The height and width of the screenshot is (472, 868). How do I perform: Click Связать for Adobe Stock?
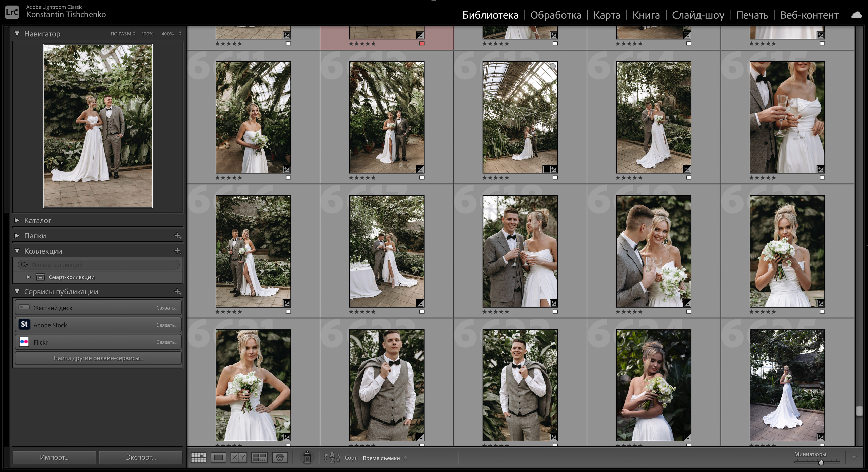(x=167, y=325)
